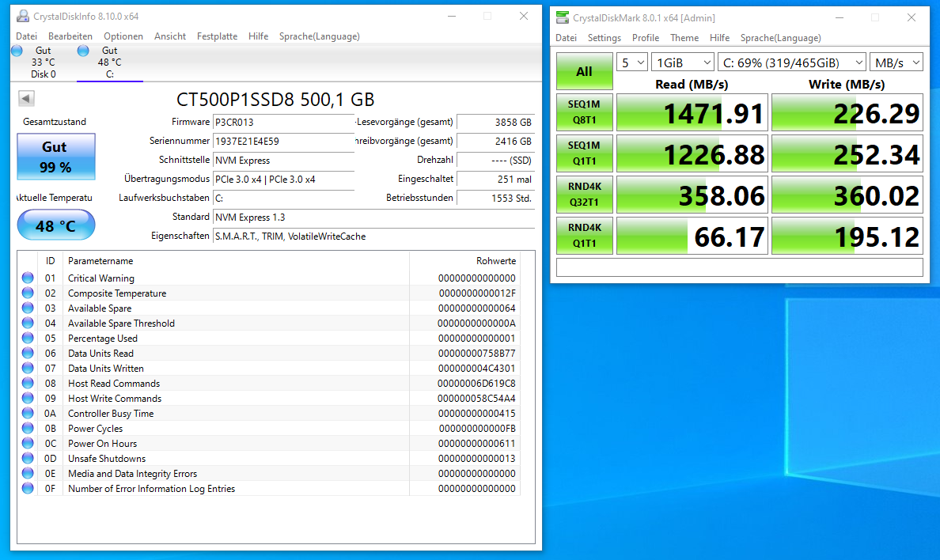This screenshot has height=560, width=940.
Task: Click the Übertragungsmodus field PCIe 3.0 x4
Action: [283, 180]
